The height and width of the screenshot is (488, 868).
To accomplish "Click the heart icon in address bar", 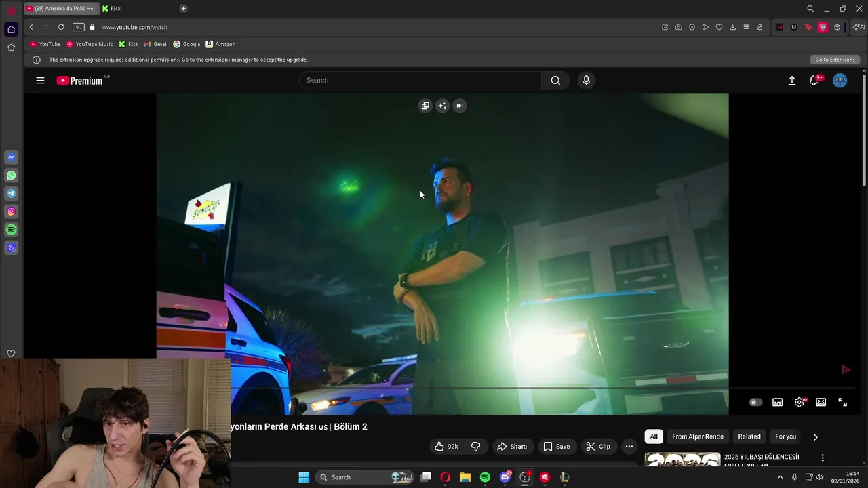I will tap(719, 27).
